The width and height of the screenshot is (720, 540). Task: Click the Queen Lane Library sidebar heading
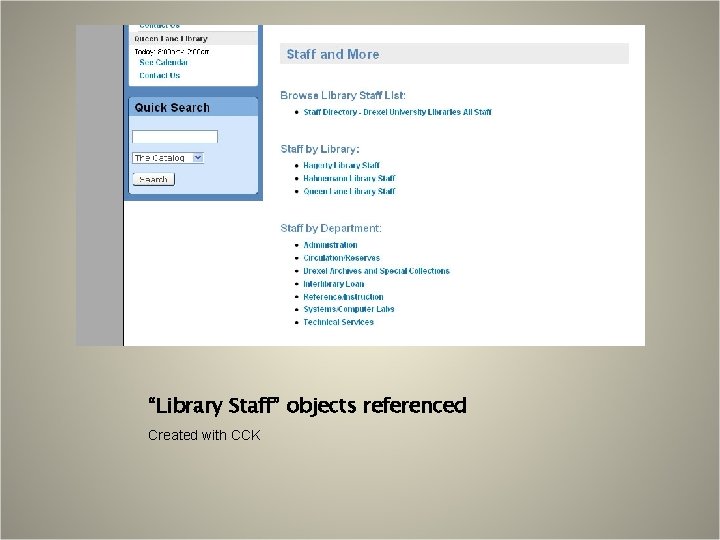click(171, 39)
